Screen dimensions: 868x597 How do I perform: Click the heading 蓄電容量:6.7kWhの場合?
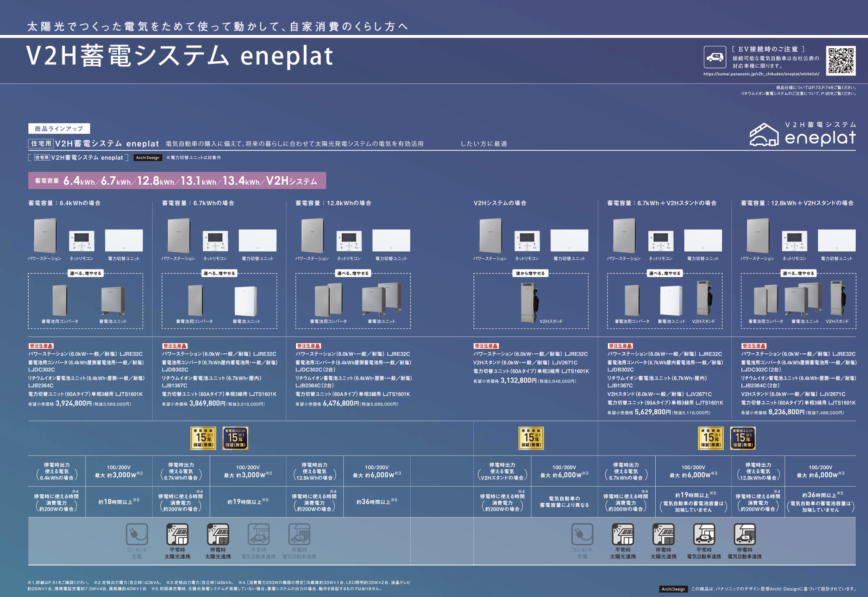[198, 203]
